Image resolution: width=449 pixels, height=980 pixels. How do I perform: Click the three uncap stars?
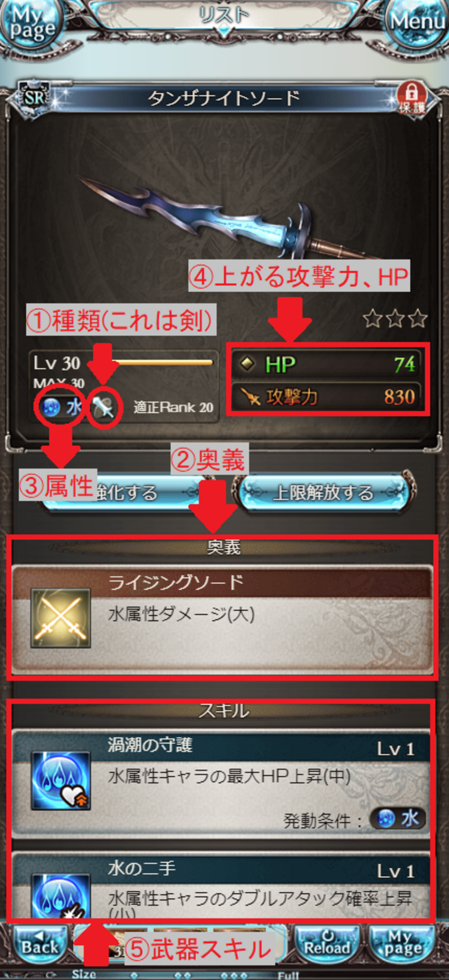coord(395,318)
